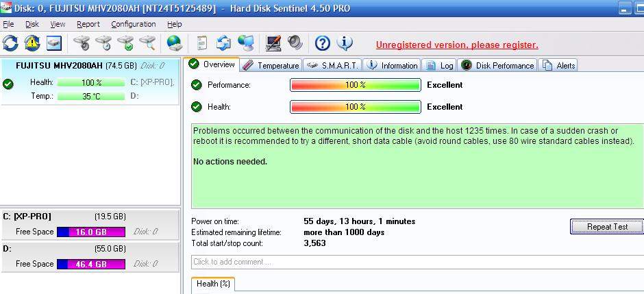This screenshot has height=294, width=644.
Task: Open the File menu
Action: pyautogui.click(x=8, y=24)
